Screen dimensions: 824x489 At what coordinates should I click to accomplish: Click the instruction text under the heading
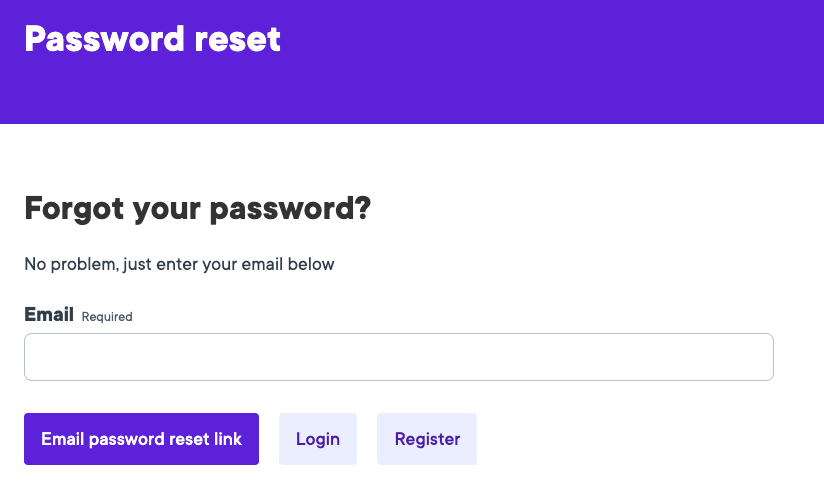(x=179, y=265)
